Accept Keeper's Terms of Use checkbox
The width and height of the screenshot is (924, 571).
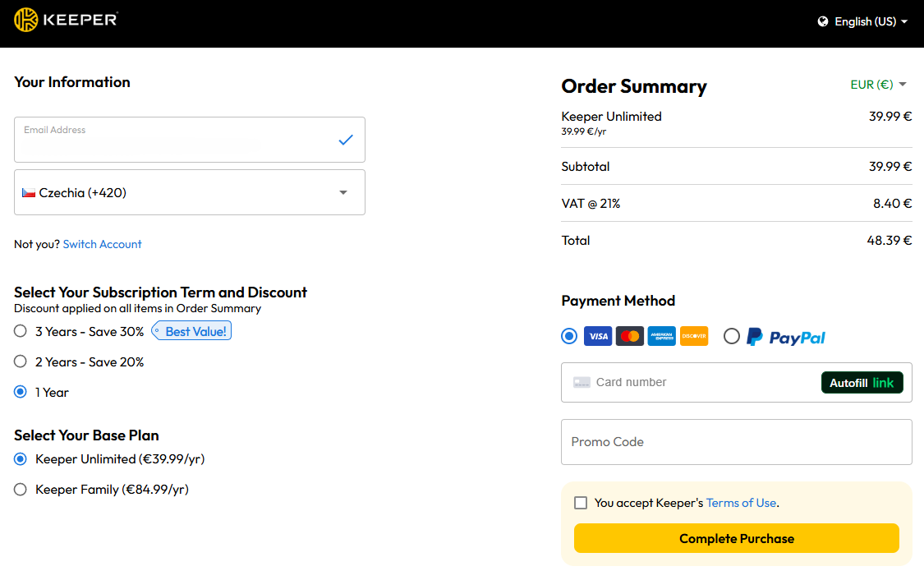[581, 503]
